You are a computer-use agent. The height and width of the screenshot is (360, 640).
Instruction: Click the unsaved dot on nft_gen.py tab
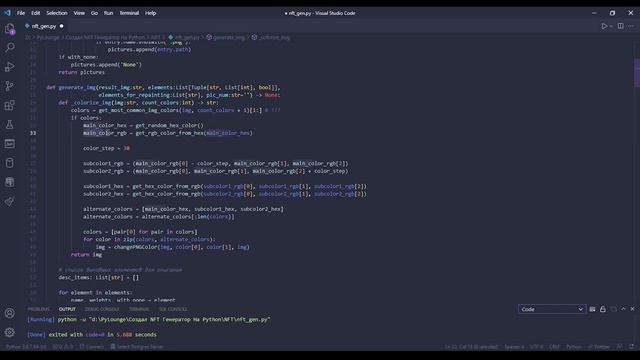[62, 26]
